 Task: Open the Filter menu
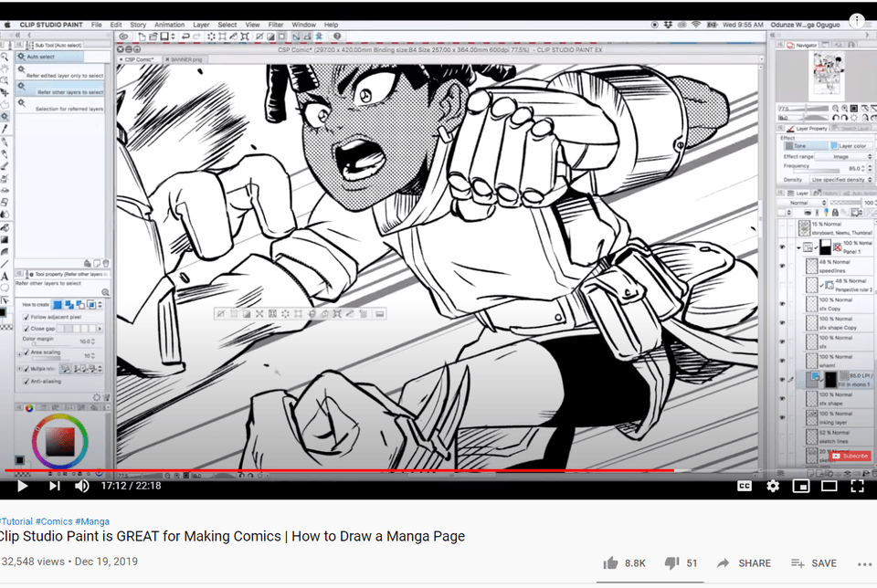276,25
